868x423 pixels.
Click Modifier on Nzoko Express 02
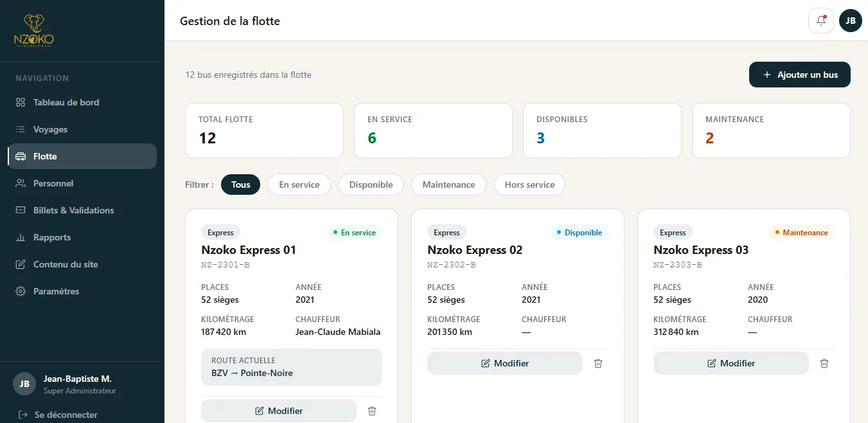(x=505, y=363)
